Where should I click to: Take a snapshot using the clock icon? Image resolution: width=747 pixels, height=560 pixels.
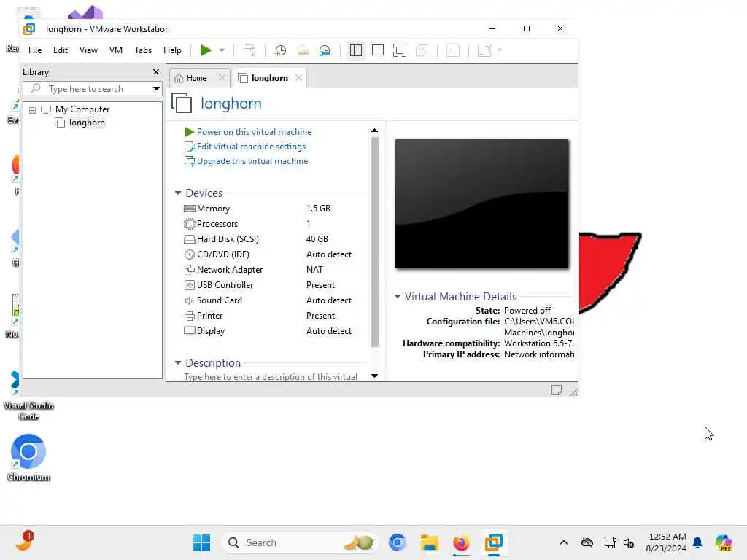pos(281,50)
